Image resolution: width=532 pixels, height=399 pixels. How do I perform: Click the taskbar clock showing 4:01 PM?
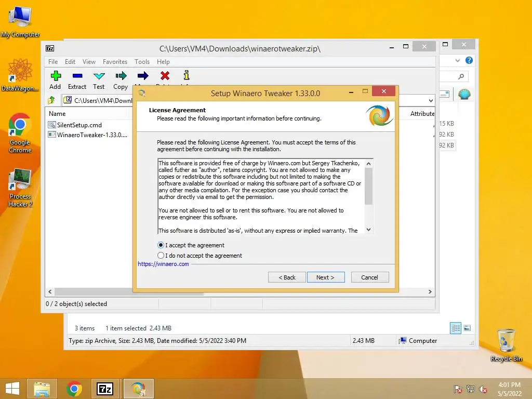[x=509, y=389]
